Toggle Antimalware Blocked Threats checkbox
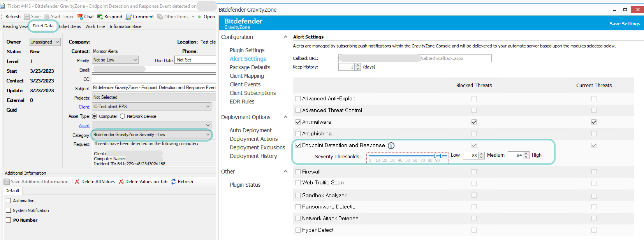644x240 pixels. click(x=474, y=122)
